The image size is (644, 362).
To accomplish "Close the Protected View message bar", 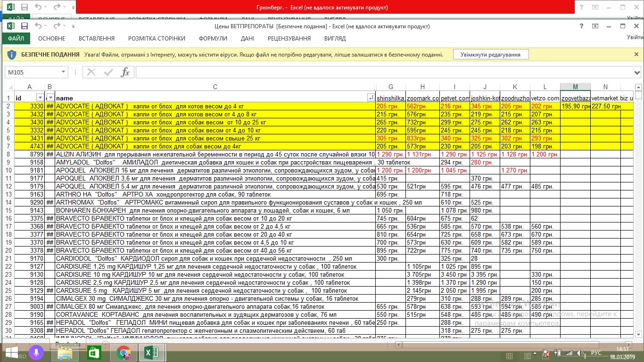I will click(x=636, y=54).
